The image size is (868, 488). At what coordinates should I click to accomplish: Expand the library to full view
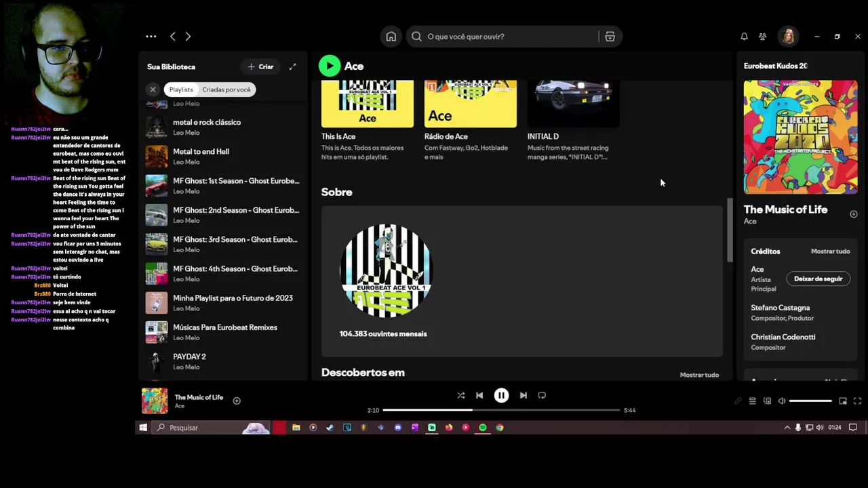[x=292, y=66]
